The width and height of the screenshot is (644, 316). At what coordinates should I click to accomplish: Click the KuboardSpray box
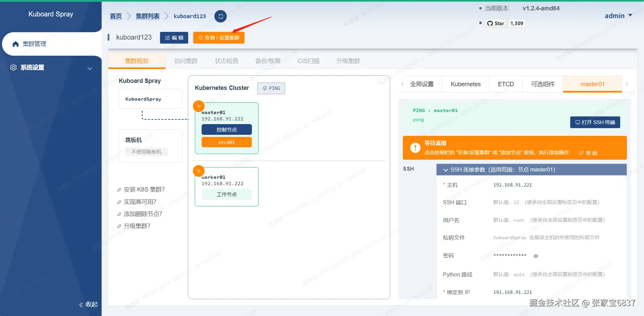(x=151, y=99)
